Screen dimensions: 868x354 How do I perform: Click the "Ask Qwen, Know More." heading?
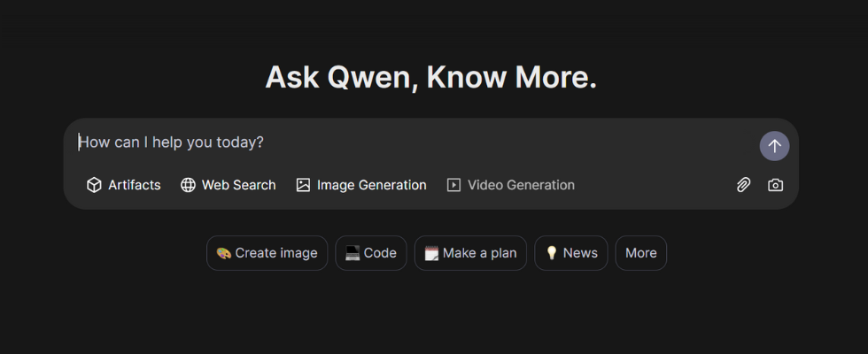tap(431, 78)
